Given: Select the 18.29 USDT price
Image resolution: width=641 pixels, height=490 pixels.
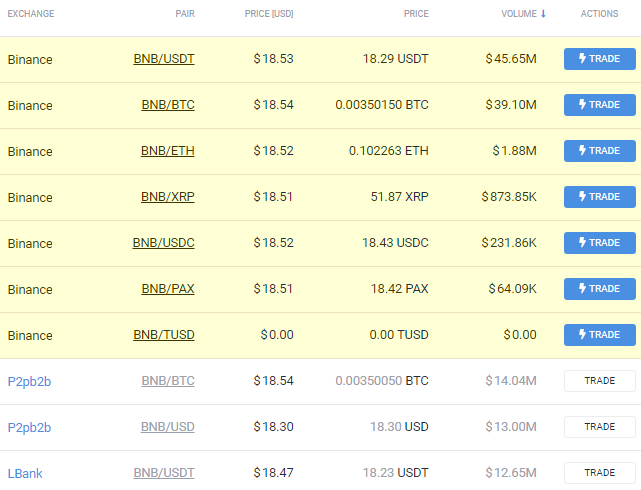Looking at the screenshot, I should (396, 59).
